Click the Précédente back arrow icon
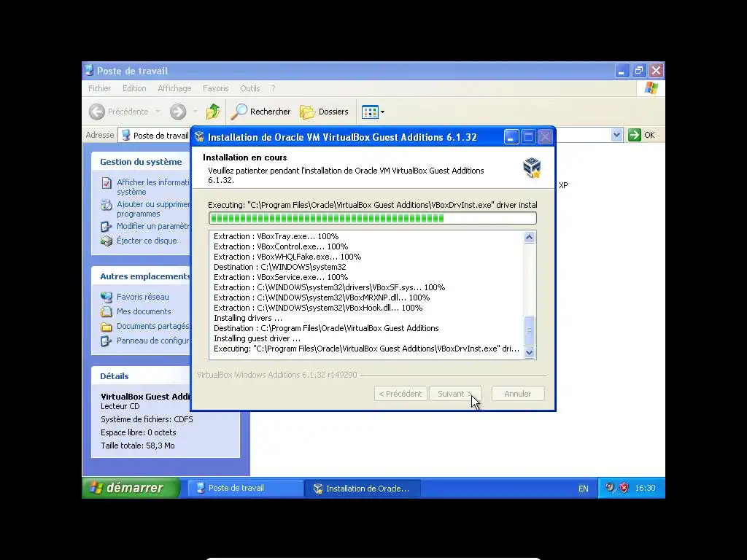747x560 pixels. (97, 112)
